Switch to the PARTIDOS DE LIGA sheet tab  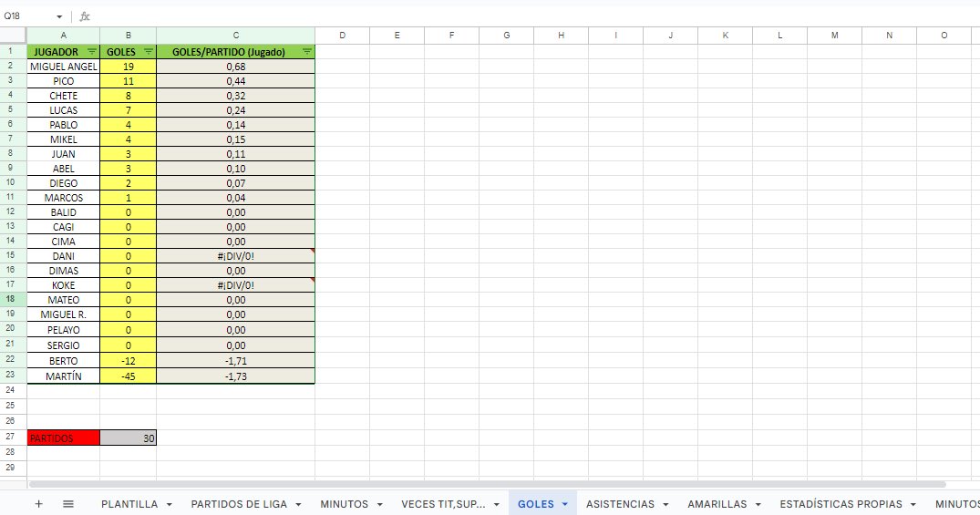tap(239, 504)
